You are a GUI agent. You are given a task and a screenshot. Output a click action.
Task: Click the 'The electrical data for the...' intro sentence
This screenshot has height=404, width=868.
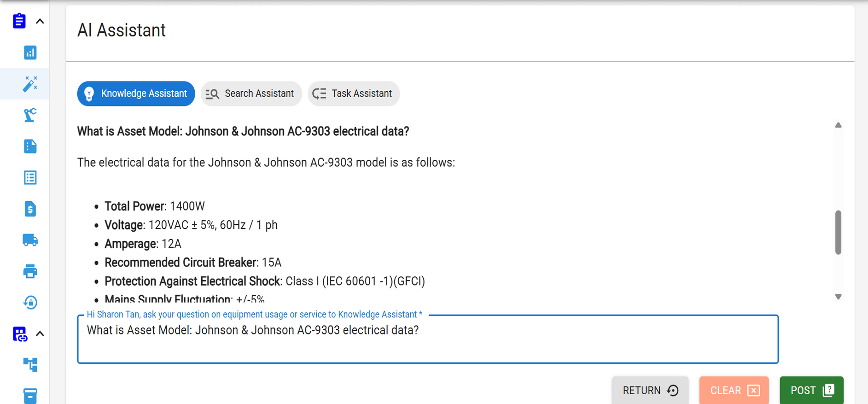pyautogui.click(x=266, y=163)
